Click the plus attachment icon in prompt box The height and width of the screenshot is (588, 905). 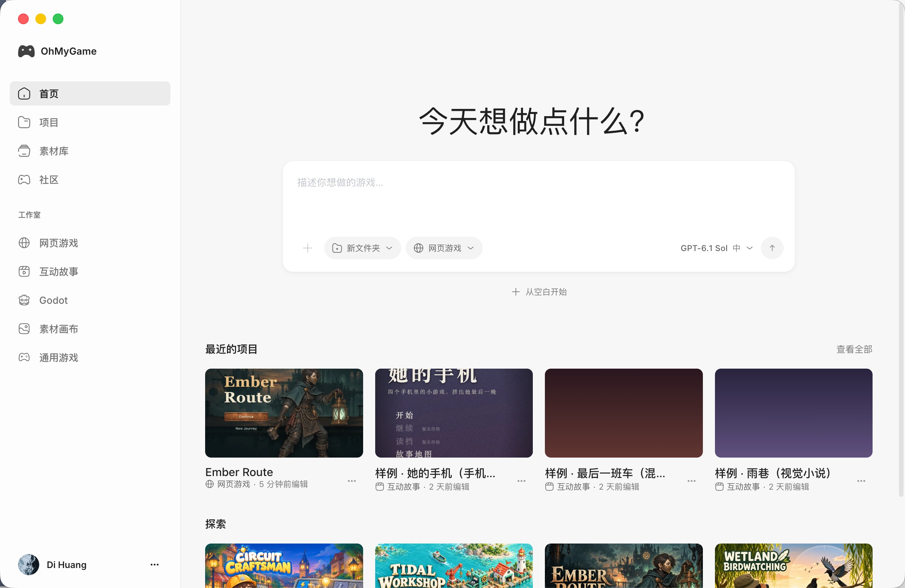point(308,248)
